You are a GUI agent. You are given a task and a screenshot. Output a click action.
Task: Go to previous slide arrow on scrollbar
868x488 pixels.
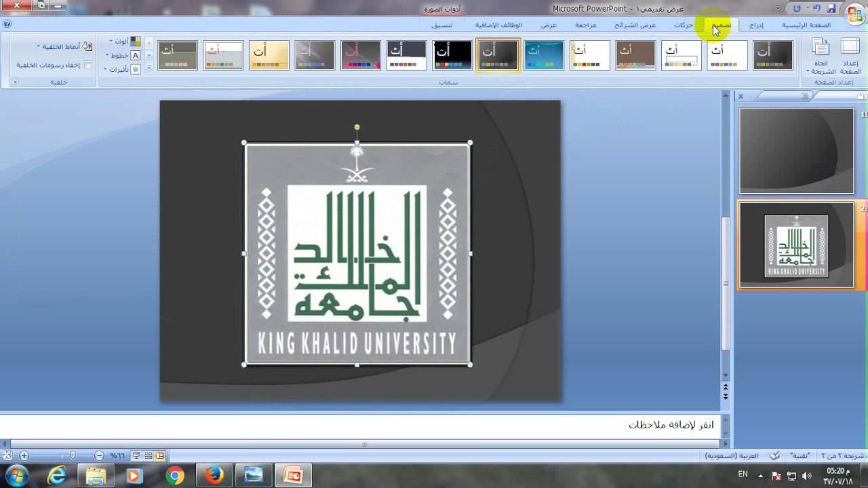coord(726,387)
